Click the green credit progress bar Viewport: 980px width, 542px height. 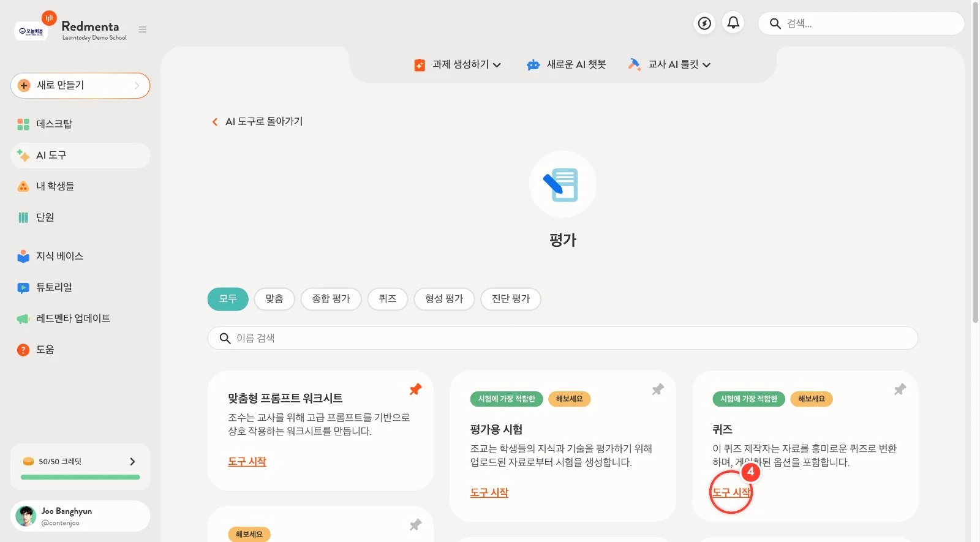(x=80, y=477)
